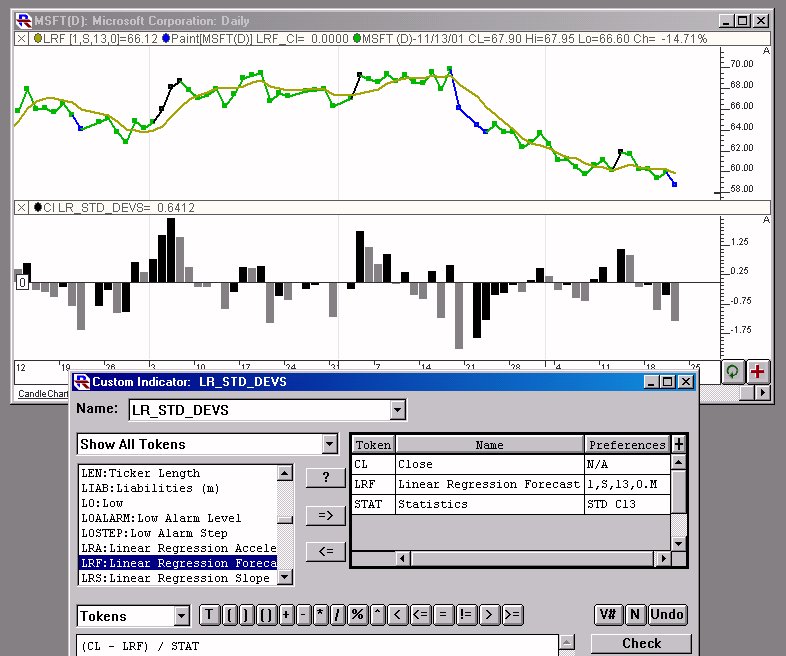The height and width of the screenshot is (656, 786).
Task: Click the olive LRF color dot in legend
Action: click(38, 39)
